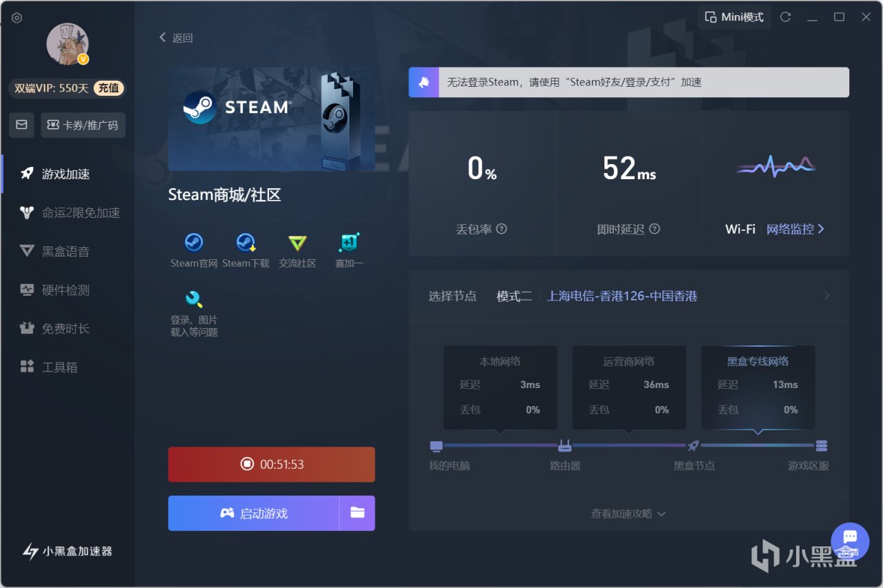Open the user profile avatar
The width and height of the screenshot is (883, 588).
[68, 44]
